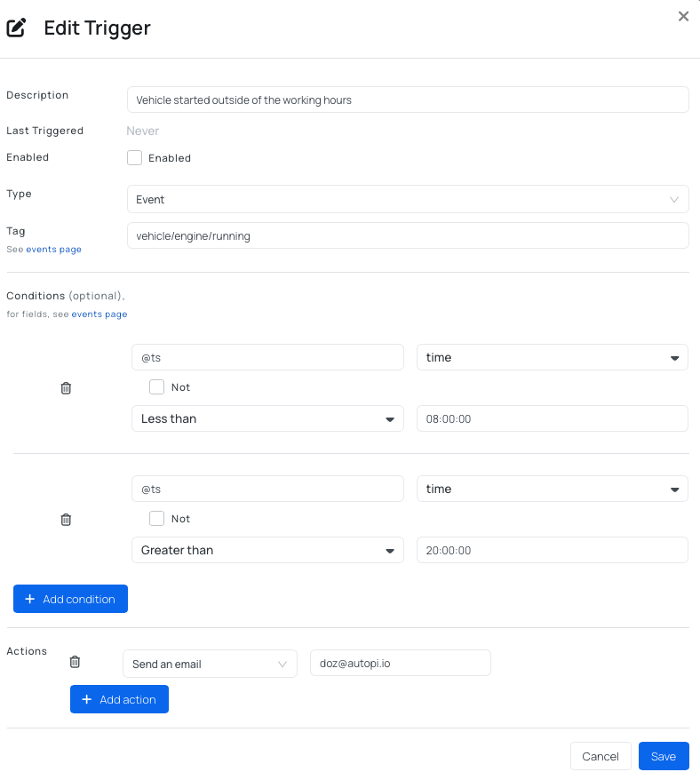Open events page link under Tag
The width and height of the screenshot is (700, 780).
pos(53,250)
